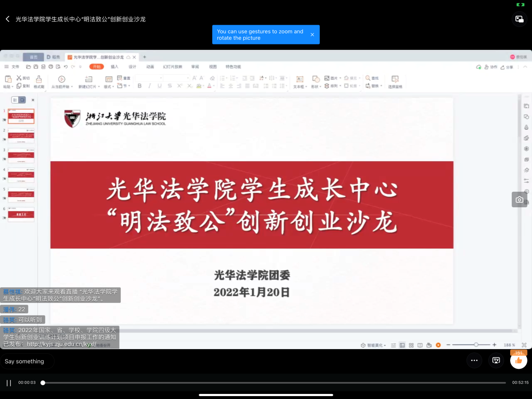Image resolution: width=532 pixels, height=399 pixels.
Task: Click the orange play slideshow button
Action: [438, 345]
